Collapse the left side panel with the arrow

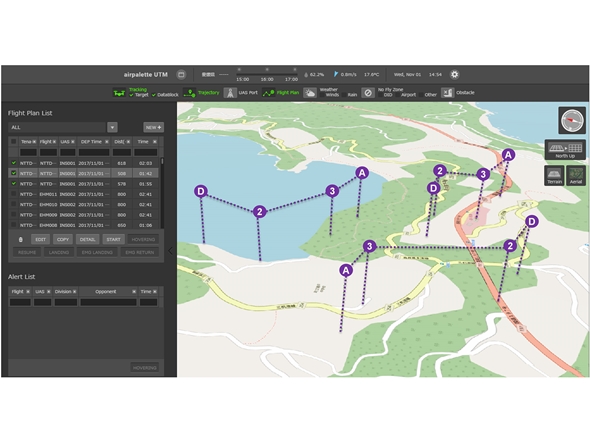[x=170, y=251]
